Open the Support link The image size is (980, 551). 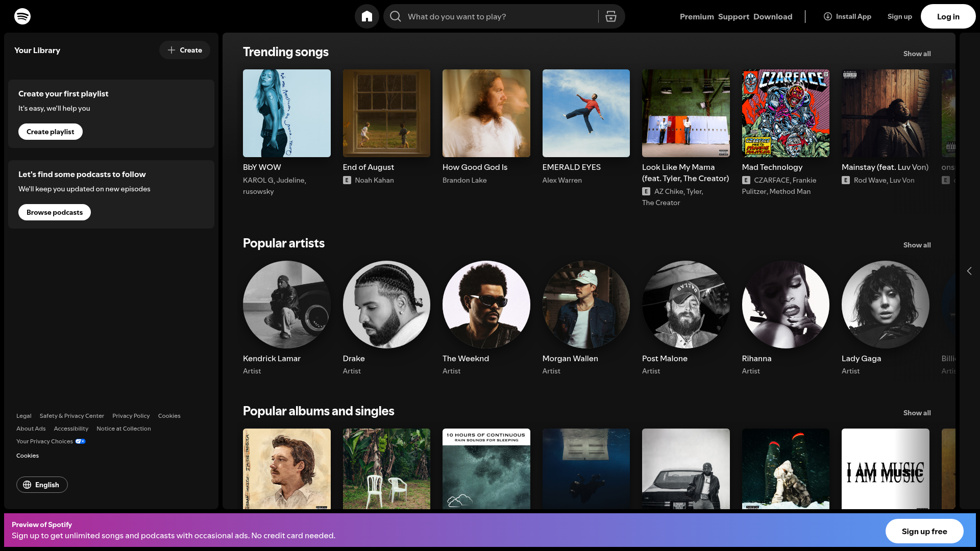pos(733,16)
